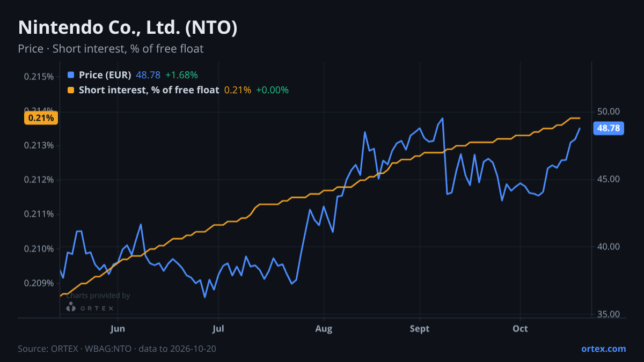Click the 45.00 right axis label

tap(609, 179)
